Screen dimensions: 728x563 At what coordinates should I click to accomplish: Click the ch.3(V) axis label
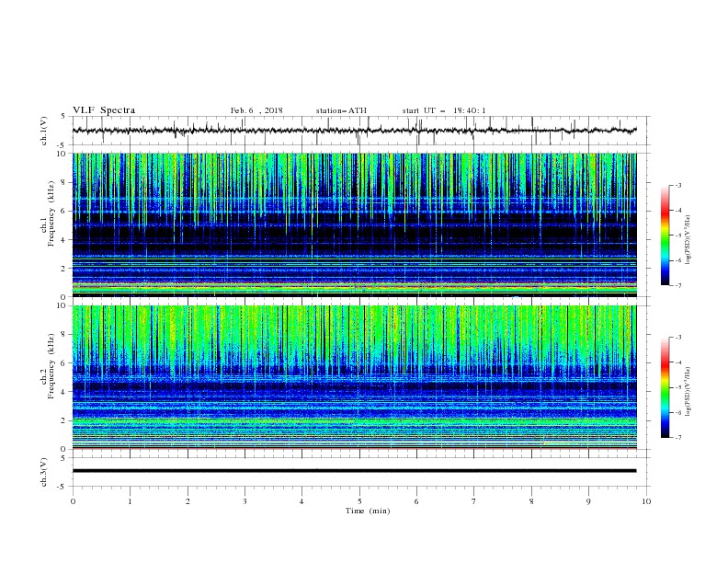pos(44,472)
